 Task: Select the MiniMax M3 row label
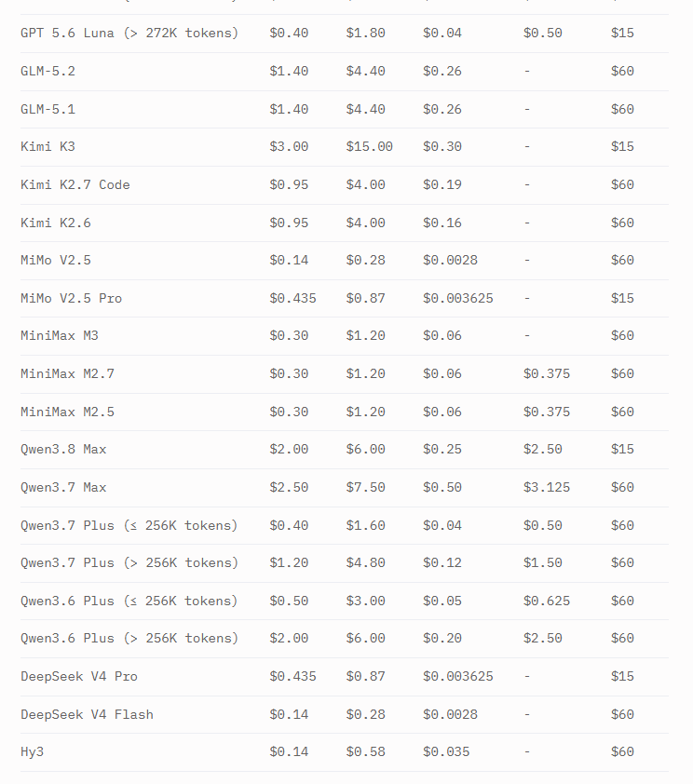coord(60,335)
